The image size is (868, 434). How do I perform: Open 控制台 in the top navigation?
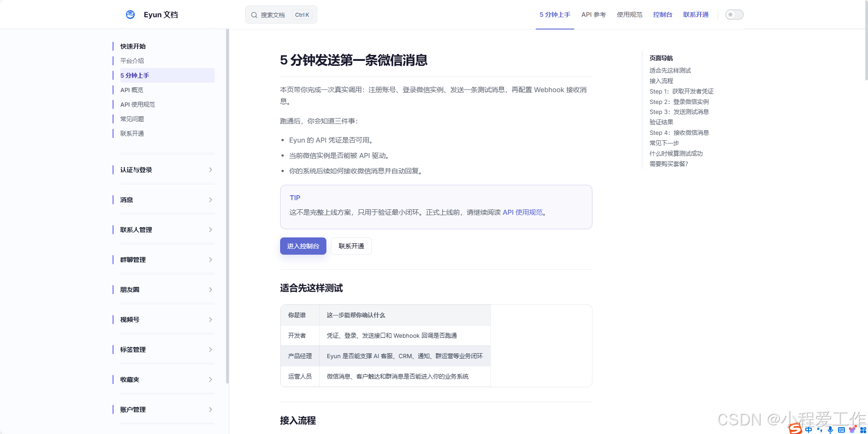click(662, 15)
